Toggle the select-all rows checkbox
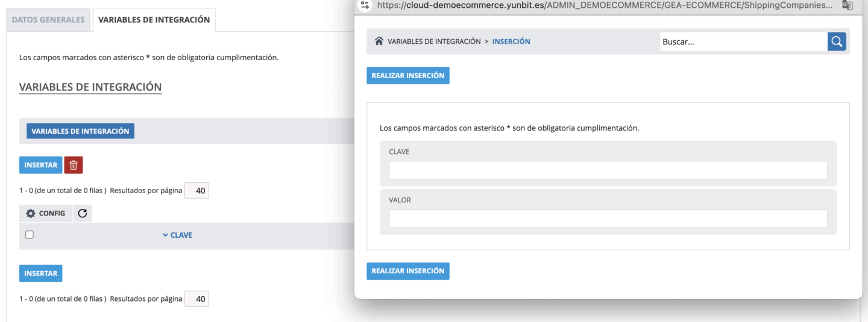The width and height of the screenshot is (868, 322). pyautogui.click(x=30, y=235)
